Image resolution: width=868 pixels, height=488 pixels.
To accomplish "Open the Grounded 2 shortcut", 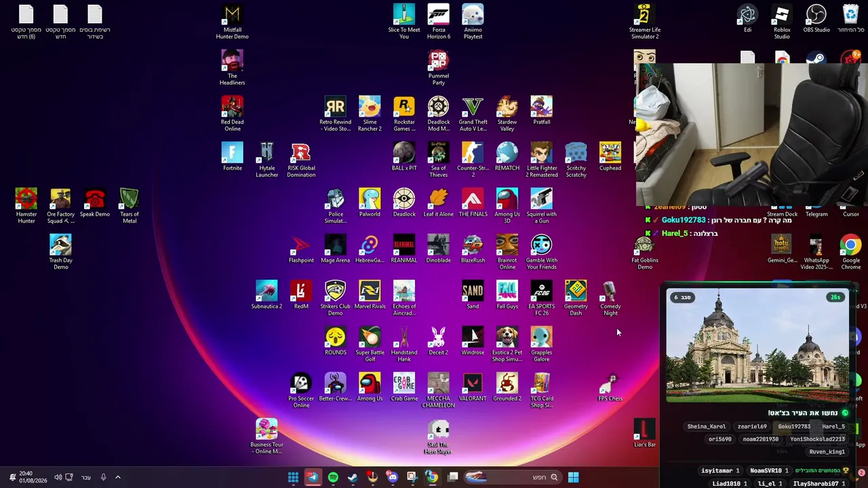I will coord(507,388).
